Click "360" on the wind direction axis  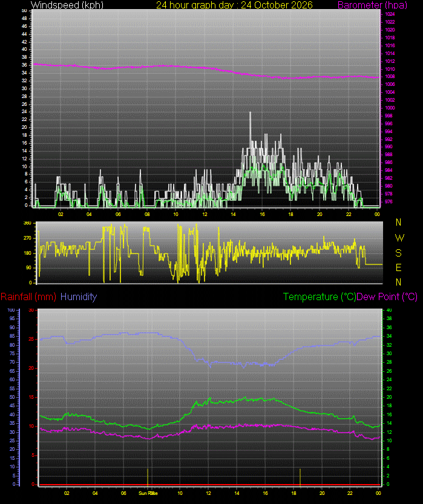tap(28, 223)
